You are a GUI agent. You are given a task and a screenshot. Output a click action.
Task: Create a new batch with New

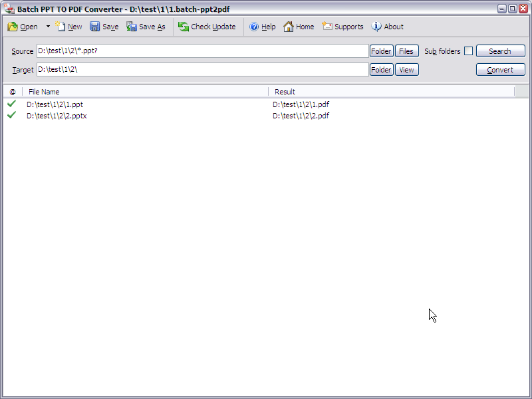pos(69,27)
